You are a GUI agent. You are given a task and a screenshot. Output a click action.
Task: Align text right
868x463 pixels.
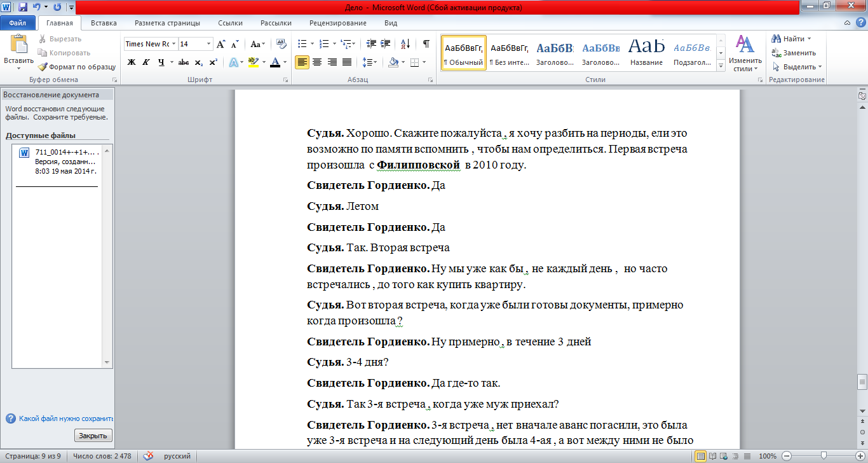[x=332, y=62]
